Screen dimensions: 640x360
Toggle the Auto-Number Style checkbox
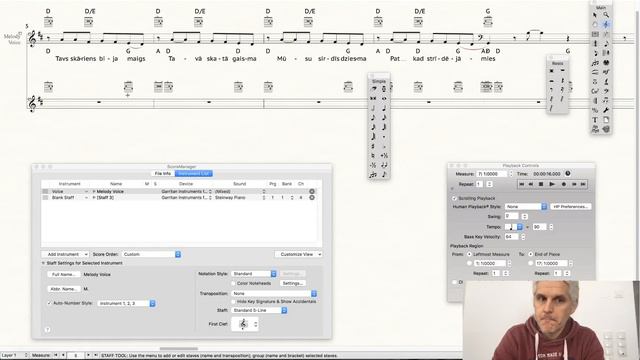pyautogui.click(x=49, y=303)
